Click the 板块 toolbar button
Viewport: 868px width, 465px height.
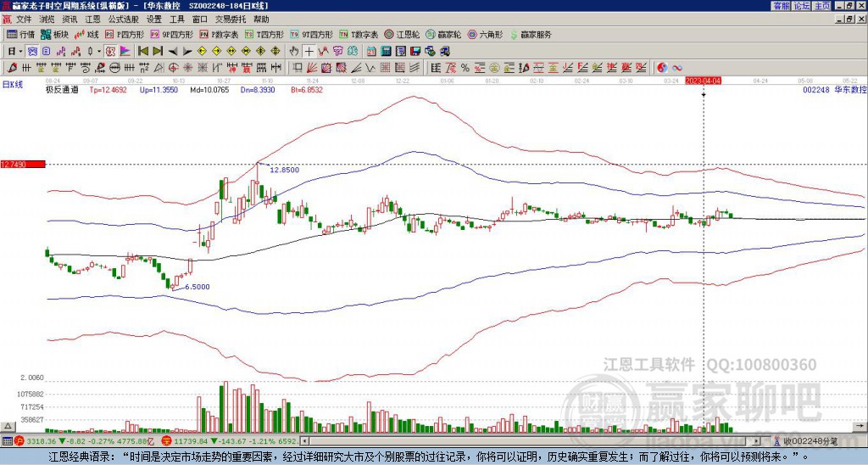[54, 34]
